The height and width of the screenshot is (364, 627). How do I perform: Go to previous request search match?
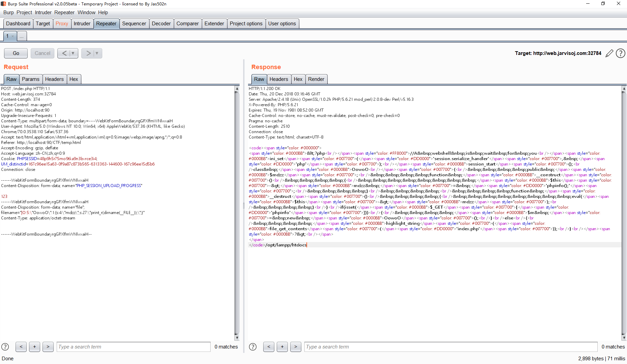point(21,347)
